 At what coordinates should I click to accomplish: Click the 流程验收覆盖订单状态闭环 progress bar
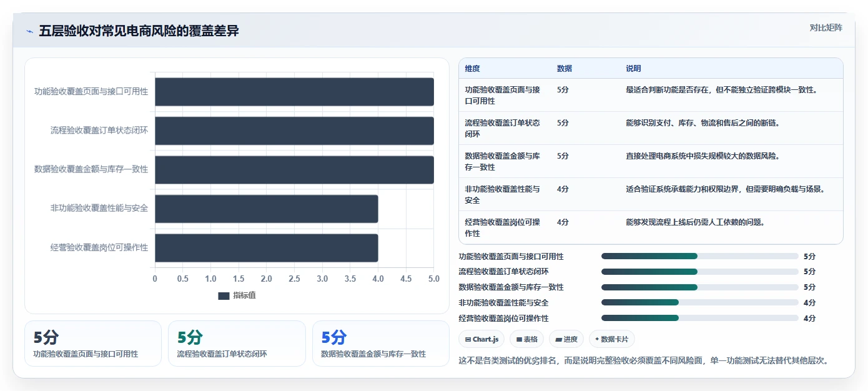[x=699, y=272]
